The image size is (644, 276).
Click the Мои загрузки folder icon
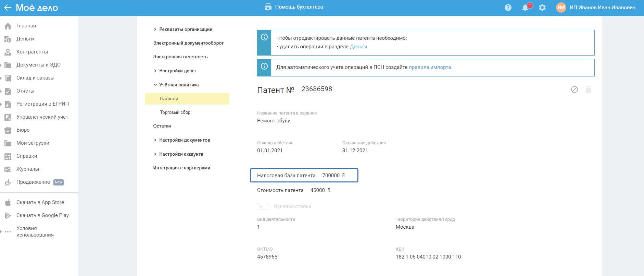coord(8,143)
